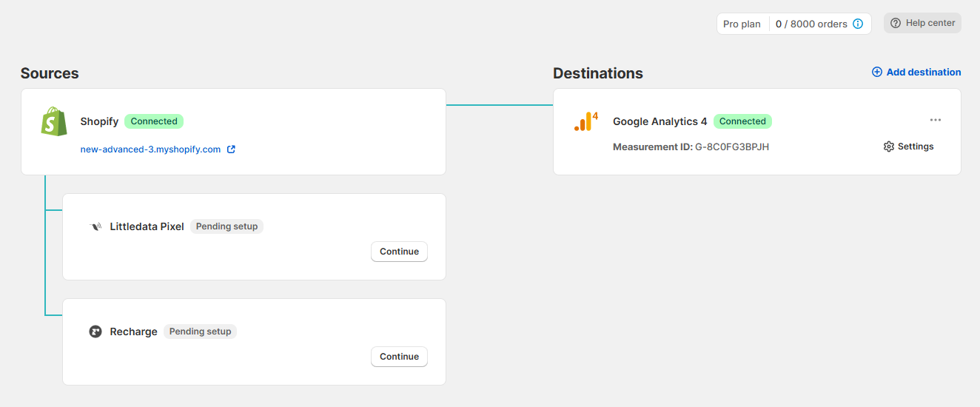
Task: Click the Shopify Connected status badge
Action: 154,121
